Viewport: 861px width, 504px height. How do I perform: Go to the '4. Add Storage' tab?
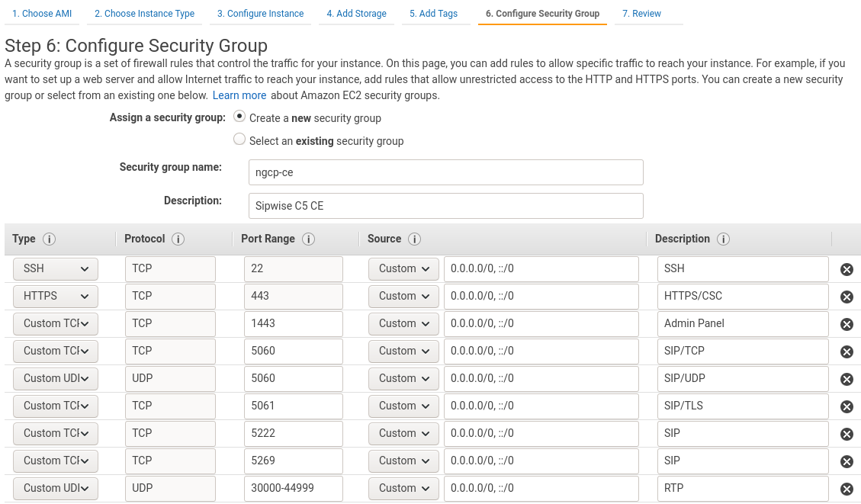(x=356, y=13)
